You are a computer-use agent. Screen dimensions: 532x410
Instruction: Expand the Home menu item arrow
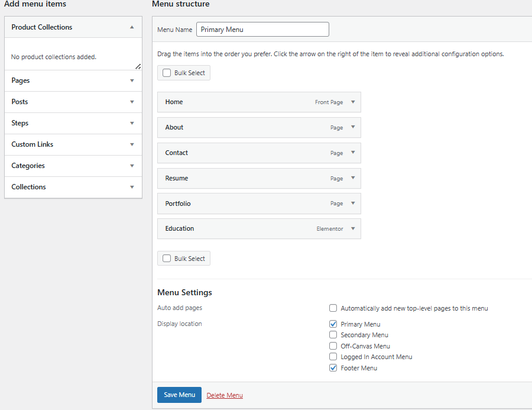(353, 102)
